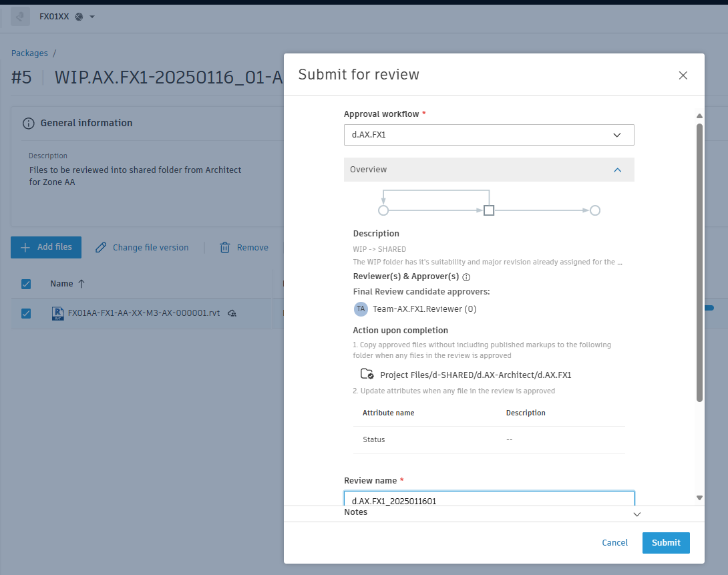Click the project logo icon in header
This screenshot has height=575, width=728.
(21, 17)
